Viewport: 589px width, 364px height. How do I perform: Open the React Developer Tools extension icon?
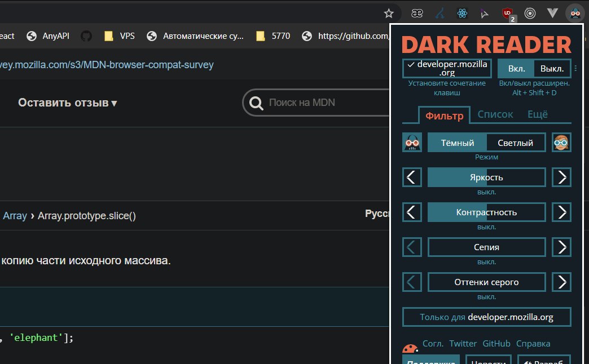[x=462, y=14]
